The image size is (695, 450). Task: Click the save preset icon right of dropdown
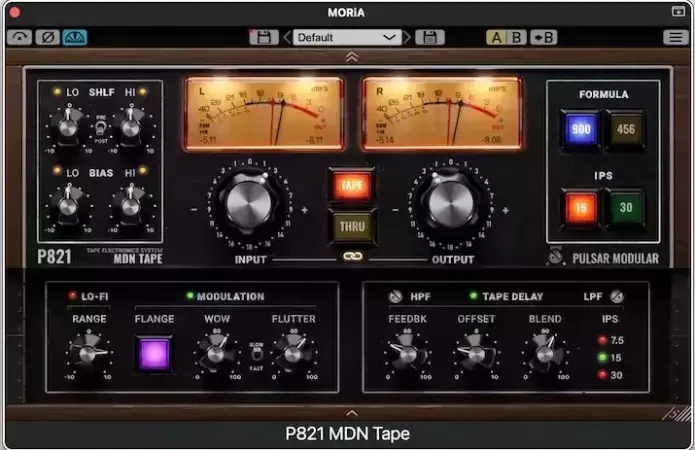click(x=430, y=37)
